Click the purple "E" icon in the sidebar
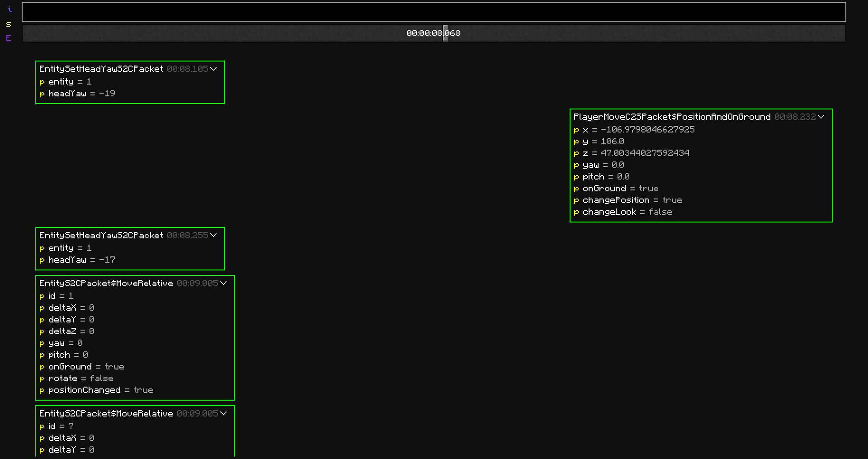Screen dimensions: 868x459 [x=8, y=38]
